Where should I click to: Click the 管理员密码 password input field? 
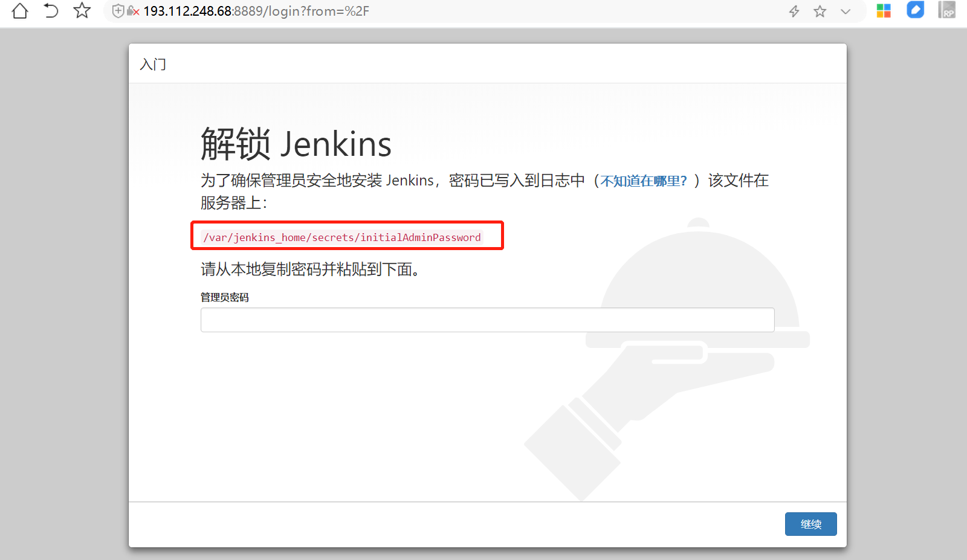click(487, 320)
